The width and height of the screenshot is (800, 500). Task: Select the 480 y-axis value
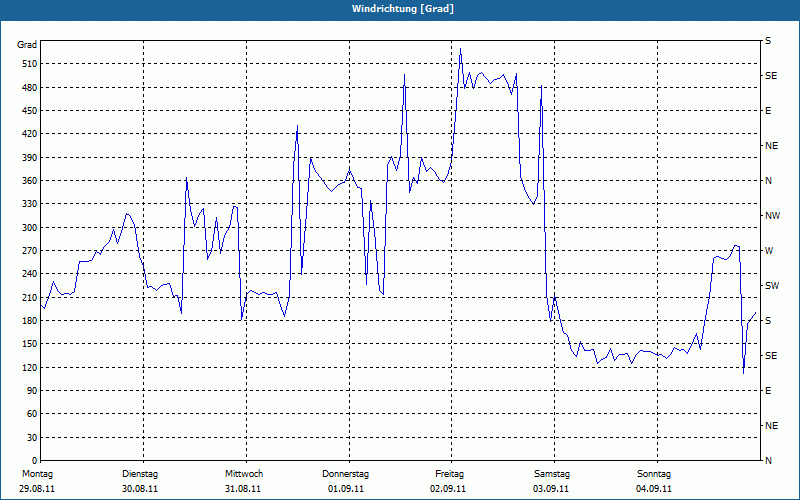click(30, 87)
